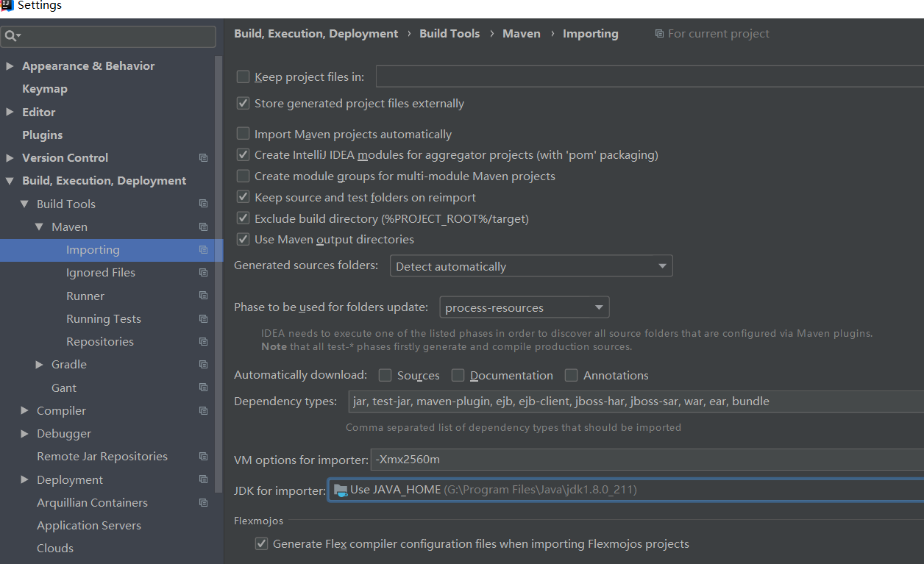Click project-level icon on Compiler row

click(203, 411)
